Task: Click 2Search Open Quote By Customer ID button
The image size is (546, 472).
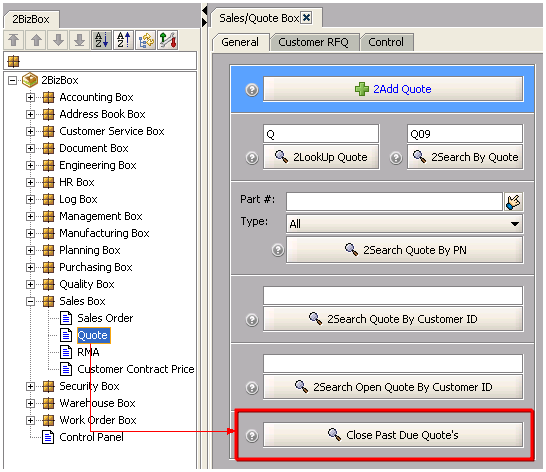Action: coord(393,387)
